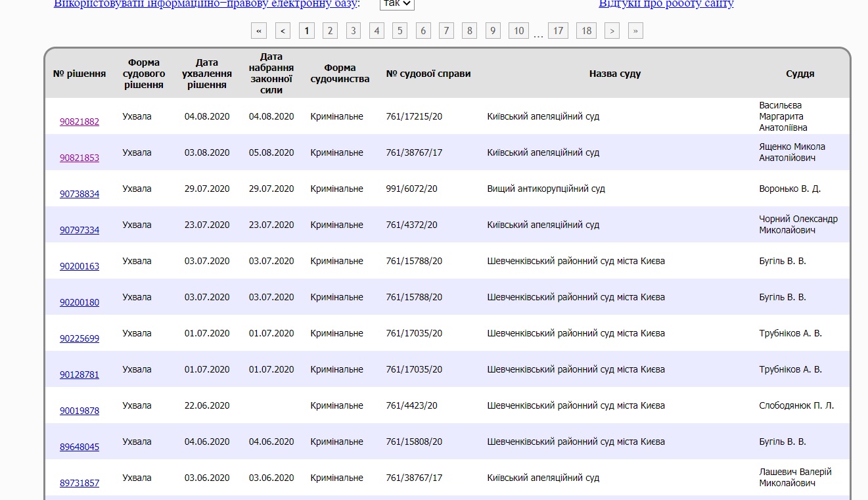Click the next page arrow >
868x500 pixels.
[x=612, y=31]
